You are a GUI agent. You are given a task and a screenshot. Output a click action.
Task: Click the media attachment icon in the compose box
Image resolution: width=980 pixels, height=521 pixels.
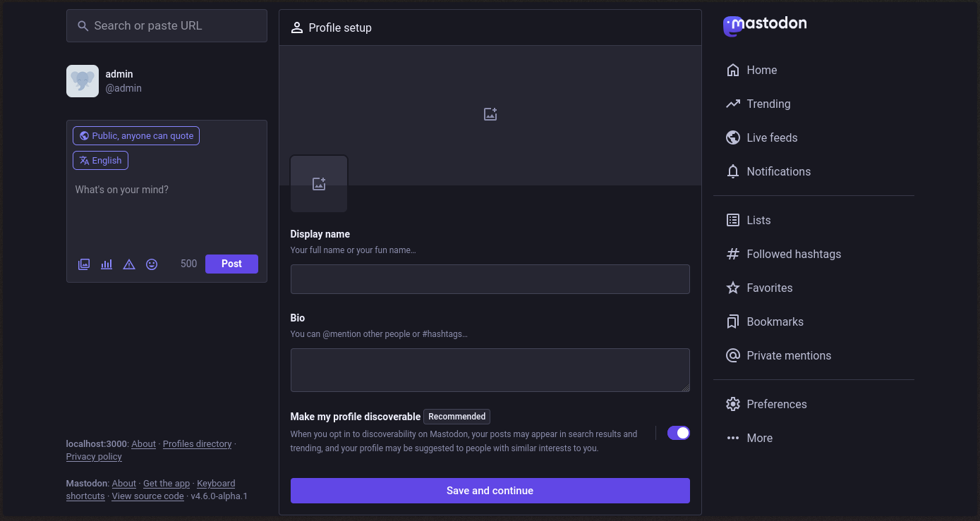[83, 264]
